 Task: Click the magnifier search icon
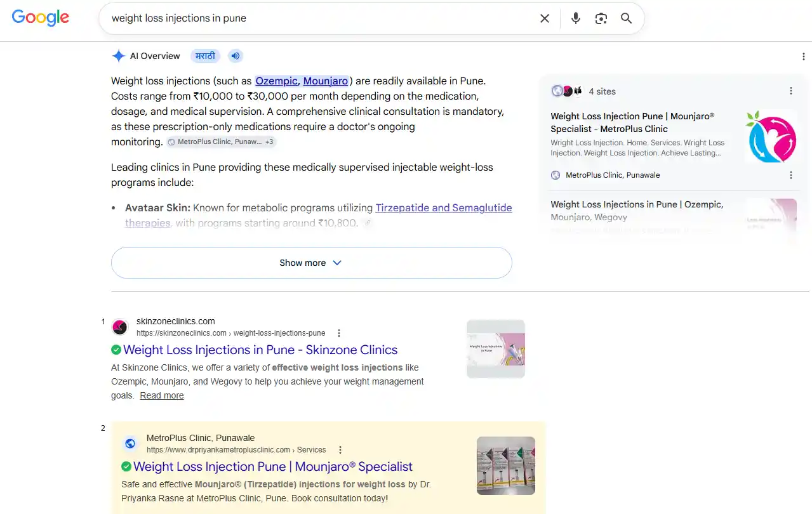pos(627,18)
